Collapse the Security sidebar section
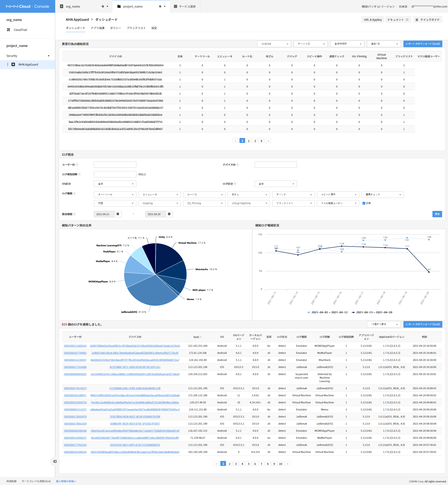The height and width of the screenshot is (485, 448). [x=49, y=56]
